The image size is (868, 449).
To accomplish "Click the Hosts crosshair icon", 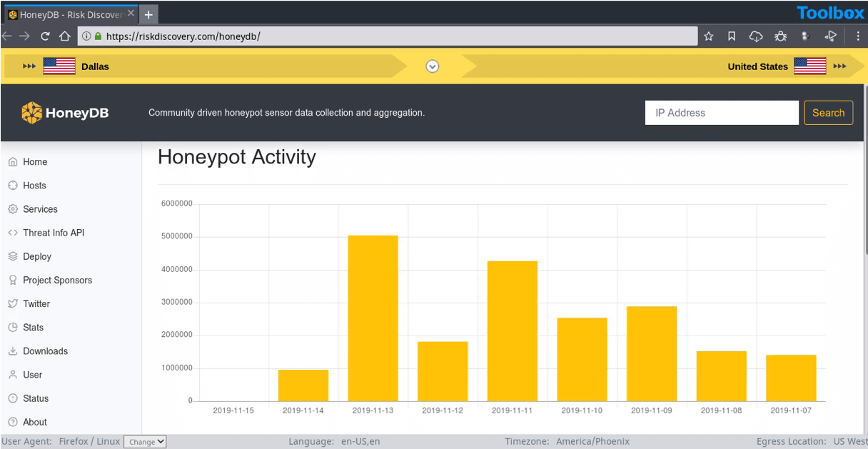I will pyautogui.click(x=13, y=186).
